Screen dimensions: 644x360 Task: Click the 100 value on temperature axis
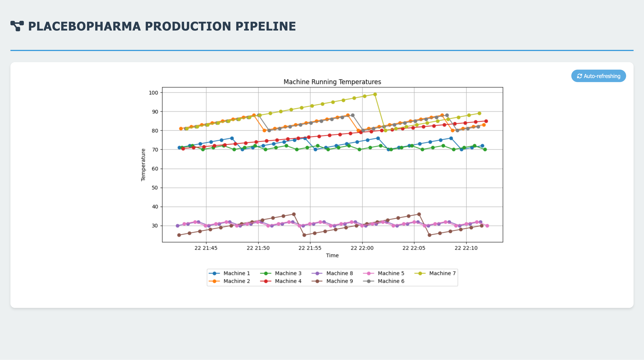click(x=153, y=93)
